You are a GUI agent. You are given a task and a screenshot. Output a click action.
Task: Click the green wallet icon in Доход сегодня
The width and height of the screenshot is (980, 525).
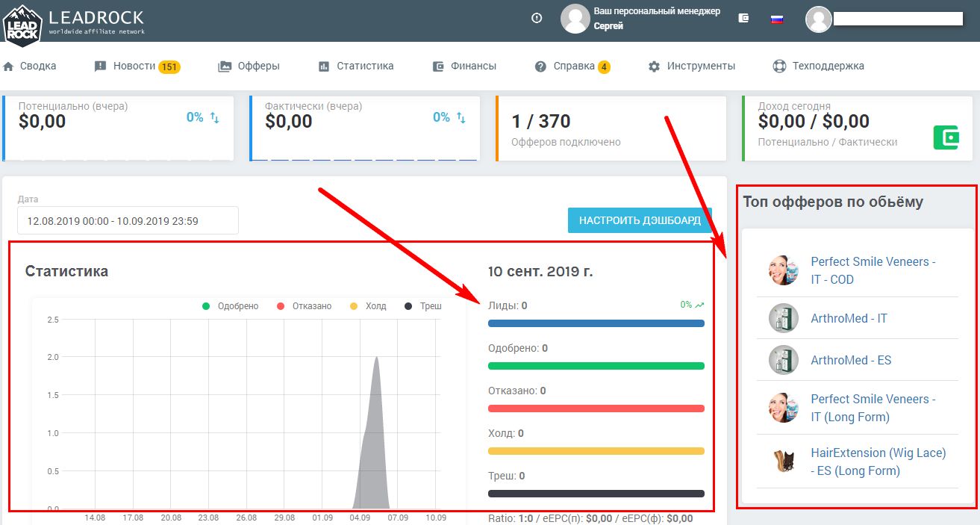point(946,138)
